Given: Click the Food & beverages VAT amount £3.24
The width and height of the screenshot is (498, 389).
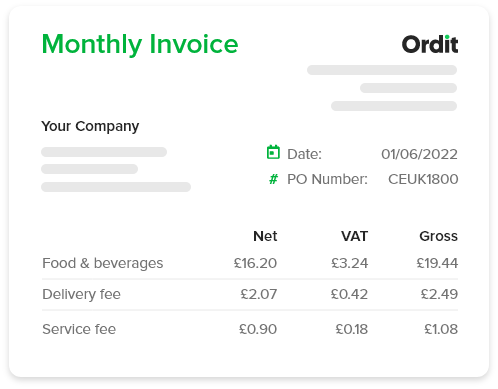Looking at the screenshot, I should pyautogui.click(x=349, y=263).
